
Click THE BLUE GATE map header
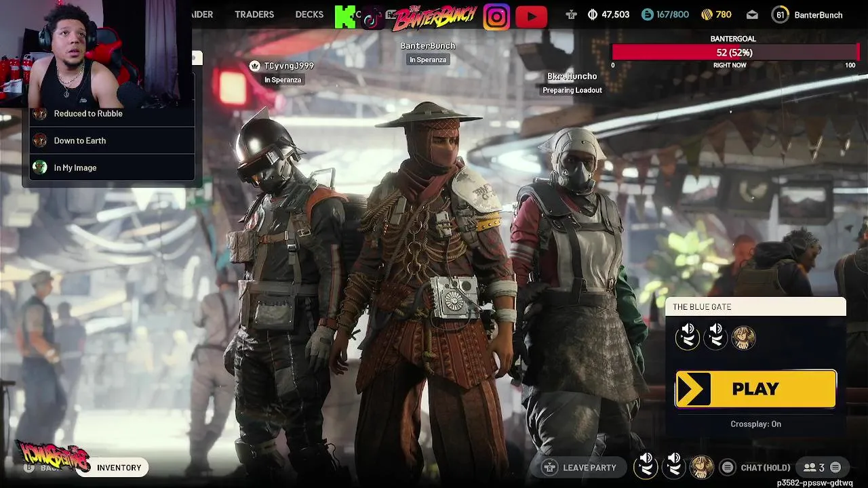click(755, 307)
